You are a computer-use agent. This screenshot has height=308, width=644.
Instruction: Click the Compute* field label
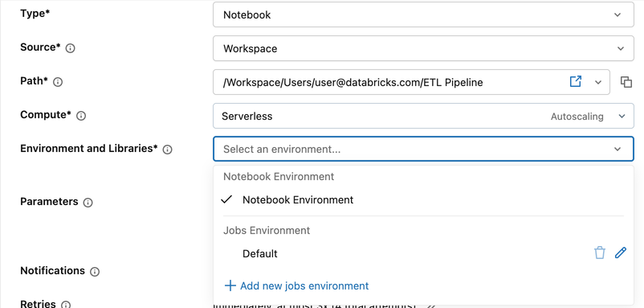click(x=46, y=115)
